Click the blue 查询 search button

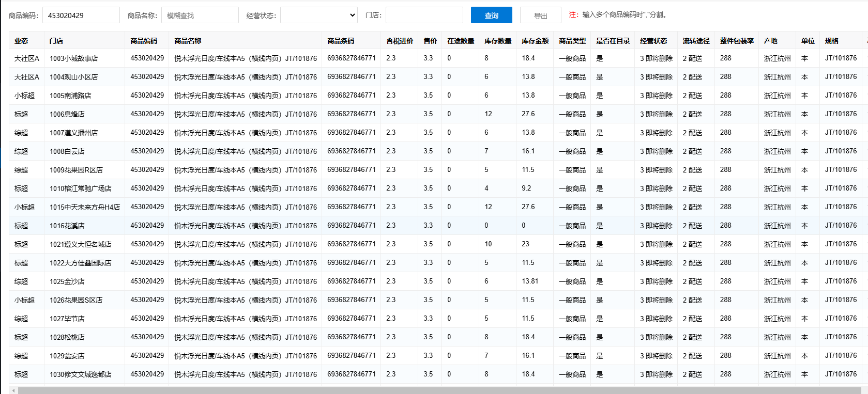point(491,15)
